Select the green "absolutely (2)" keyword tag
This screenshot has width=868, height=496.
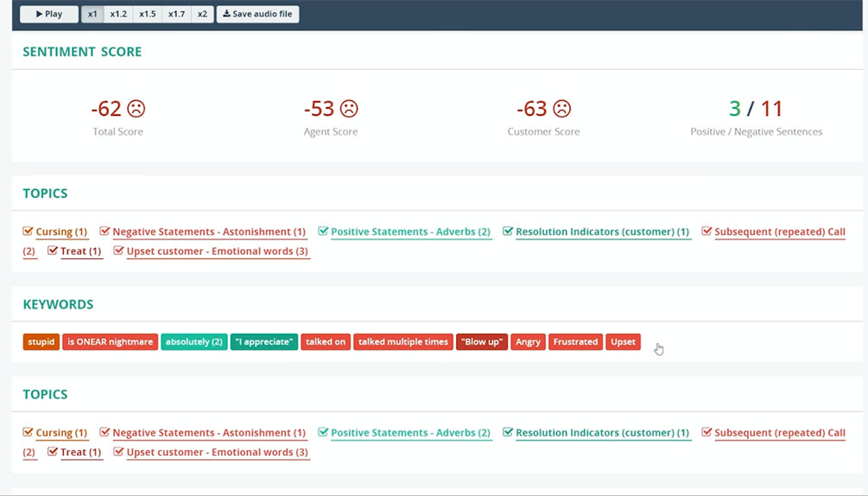(193, 342)
